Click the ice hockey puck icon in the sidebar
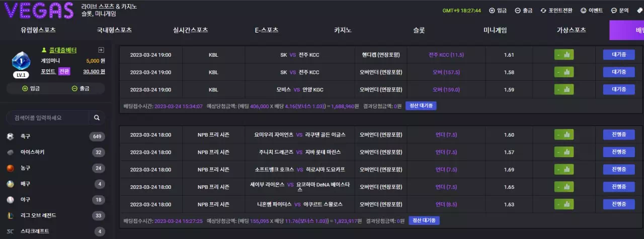Viewport: 644px width, 239px height. (x=10, y=152)
